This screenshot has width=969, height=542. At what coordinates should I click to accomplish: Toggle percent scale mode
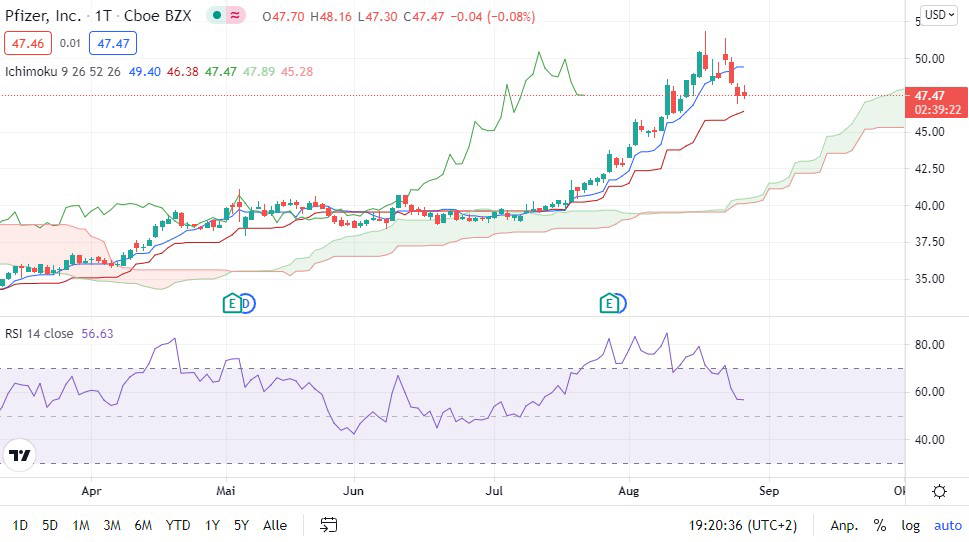[x=879, y=525]
